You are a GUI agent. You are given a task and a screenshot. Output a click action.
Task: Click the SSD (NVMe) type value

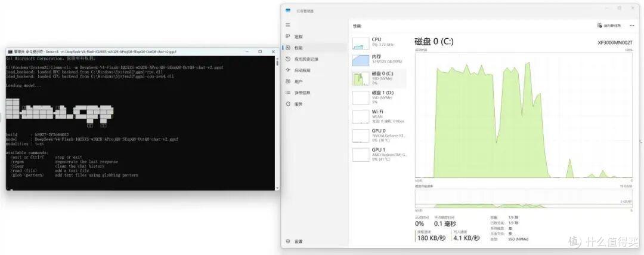pyautogui.click(x=518, y=239)
